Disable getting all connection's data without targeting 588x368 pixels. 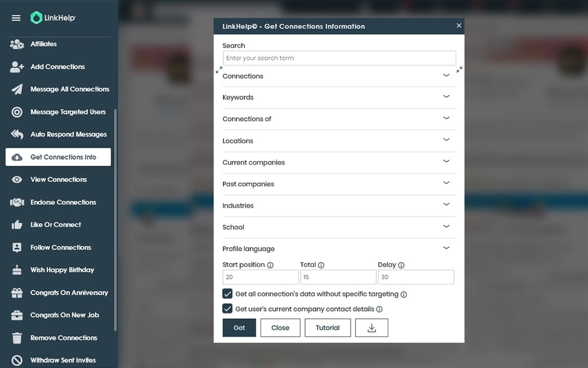[x=228, y=293]
